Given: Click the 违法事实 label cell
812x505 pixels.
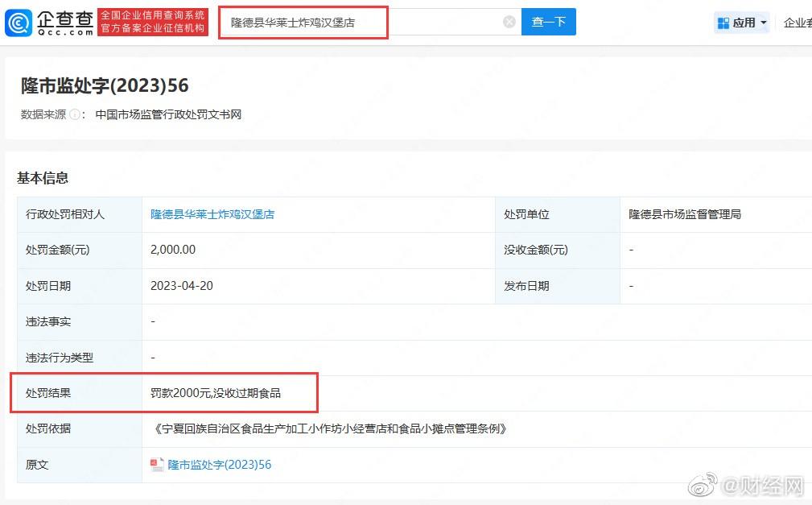Looking at the screenshot, I should tap(79, 322).
